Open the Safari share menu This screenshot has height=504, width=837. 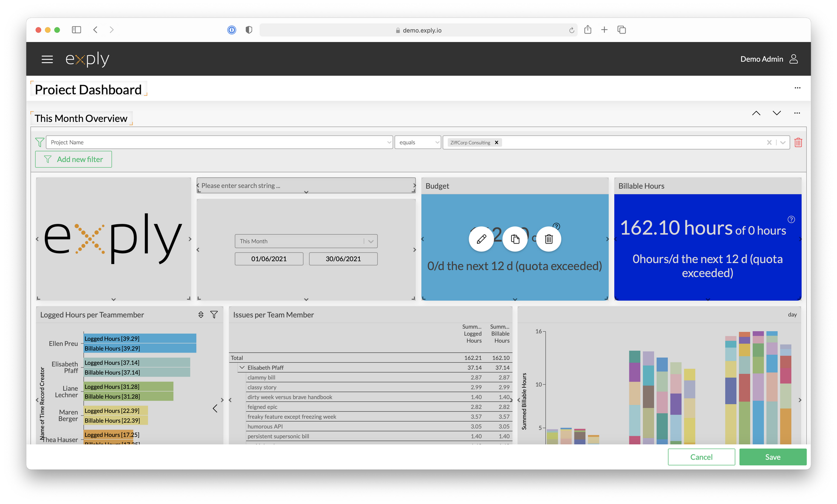(588, 30)
